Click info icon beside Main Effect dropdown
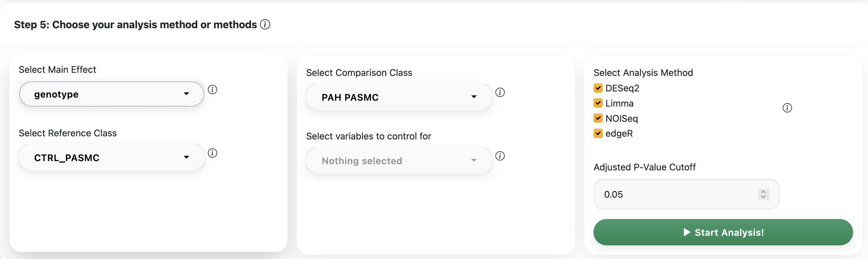868x259 pixels. pyautogui.click(x=212, y=90)
